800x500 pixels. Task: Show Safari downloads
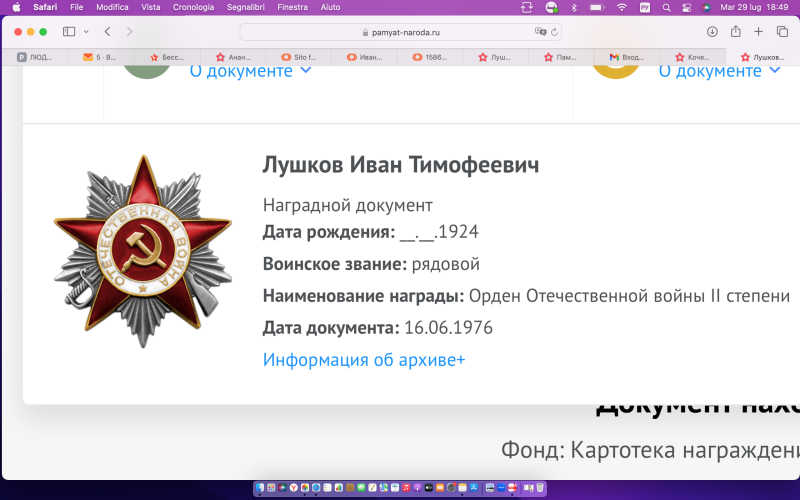pyautogui.click(x=712, y=32)
